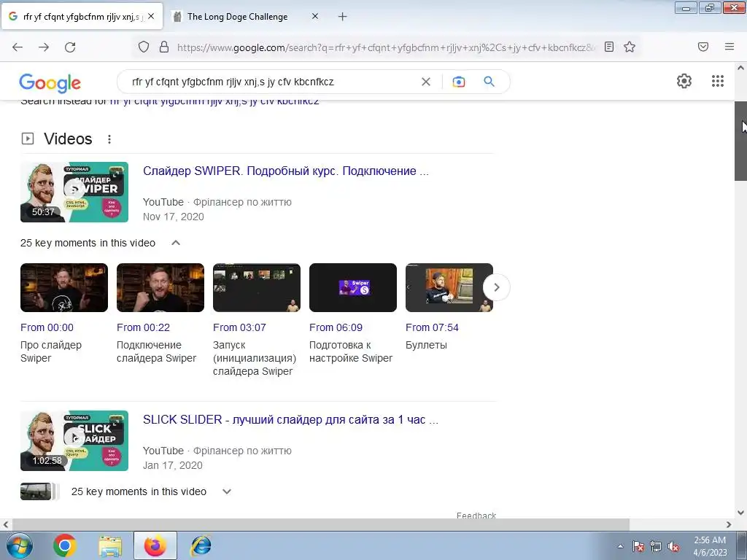Open the Подготовка к настройке thumbnail
This screenshot has width=747, height=560.
click(353, 287)
